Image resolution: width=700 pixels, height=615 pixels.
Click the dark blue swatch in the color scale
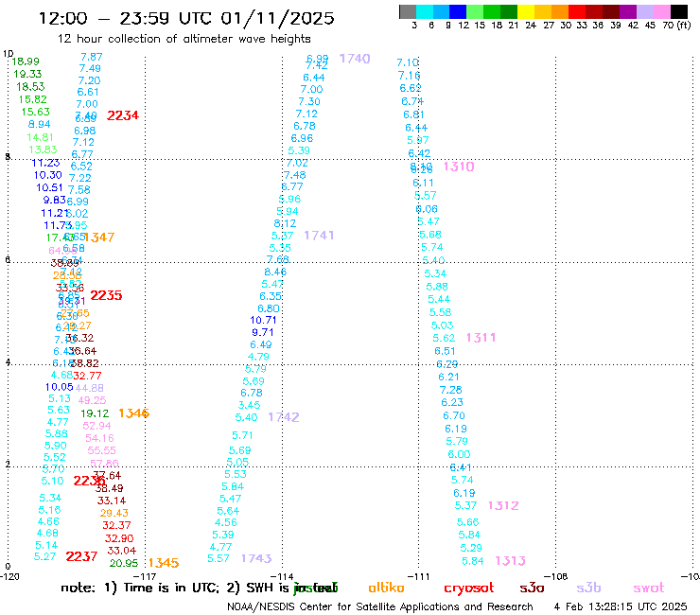458,11
